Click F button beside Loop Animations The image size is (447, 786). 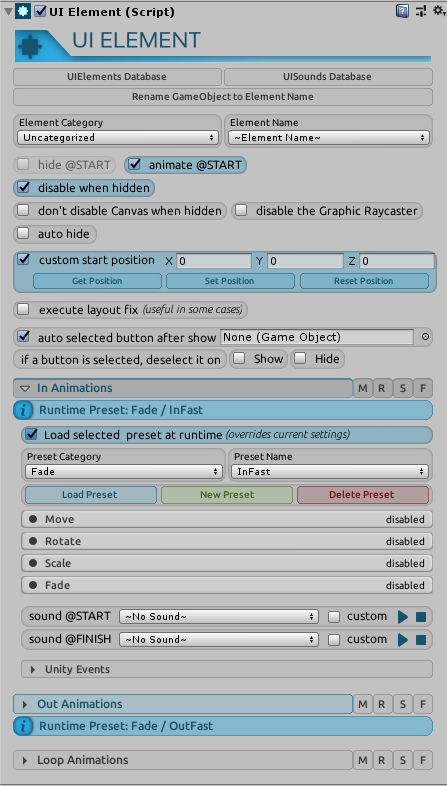423,760
